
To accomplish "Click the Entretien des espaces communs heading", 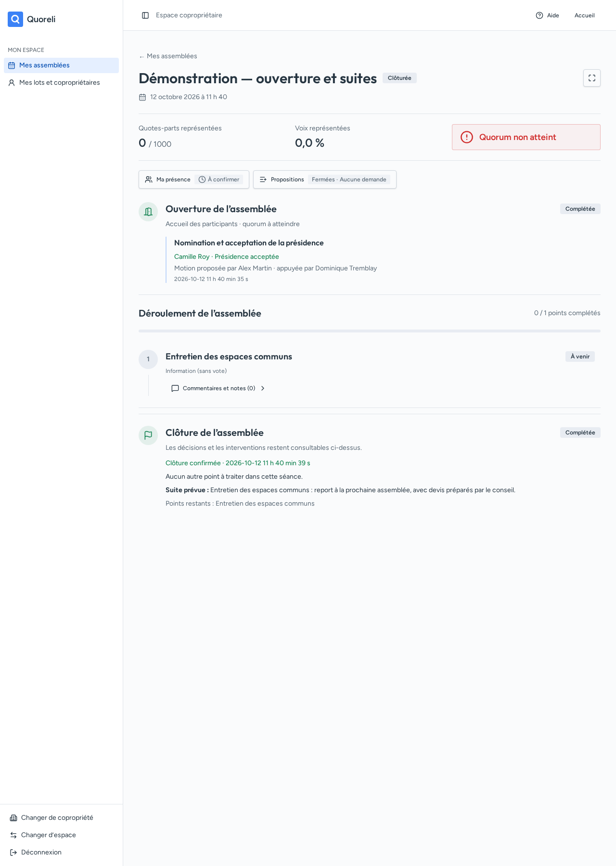I will point(229,357).
